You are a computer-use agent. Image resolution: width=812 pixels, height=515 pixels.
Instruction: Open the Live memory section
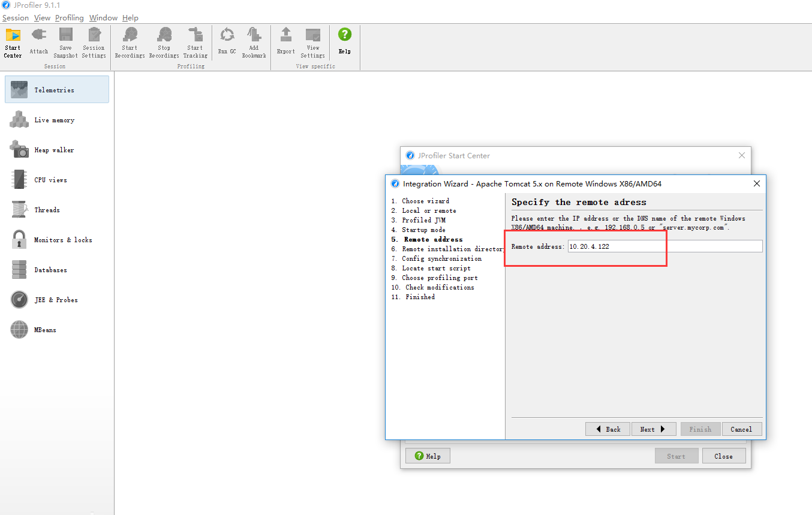tap(57, 120)
